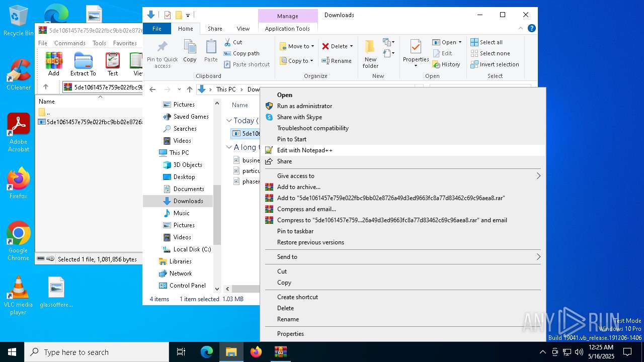Image resolution: width=644 pixels, height=362 pixels.
Task: Open Recent locations dropdown arrow
Action: (179, 89)
